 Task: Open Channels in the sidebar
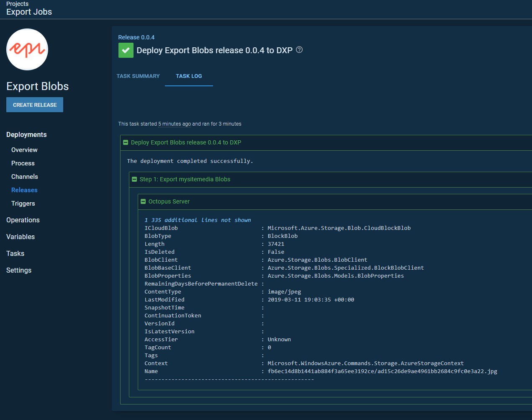25,177
